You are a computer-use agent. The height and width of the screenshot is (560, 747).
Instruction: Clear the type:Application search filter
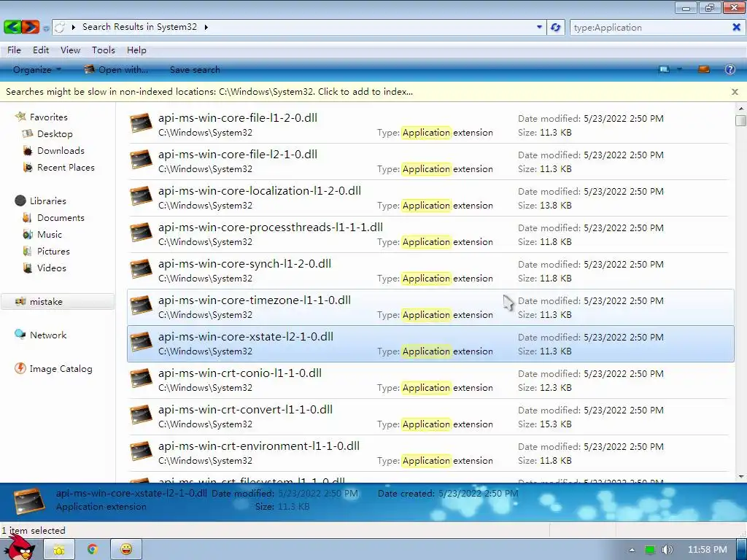pos(736,27)
